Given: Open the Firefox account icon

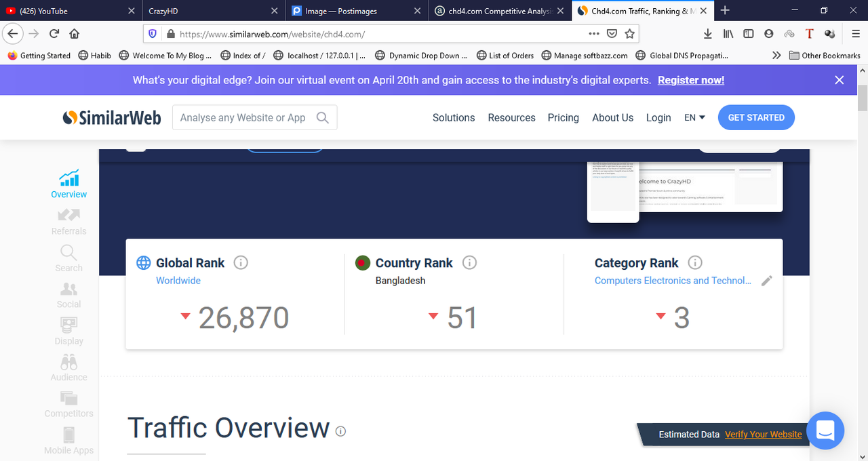Looking at the screenshot, I should coord(768,34).
